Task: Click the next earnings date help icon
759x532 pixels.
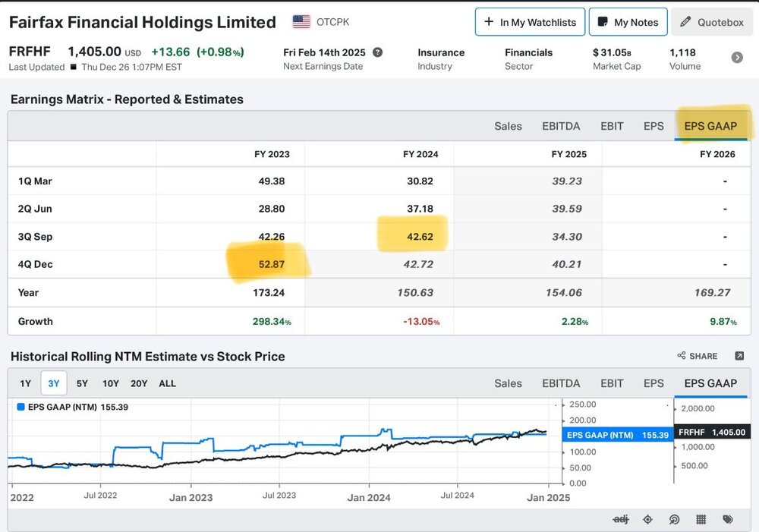Action: point(377,52)
